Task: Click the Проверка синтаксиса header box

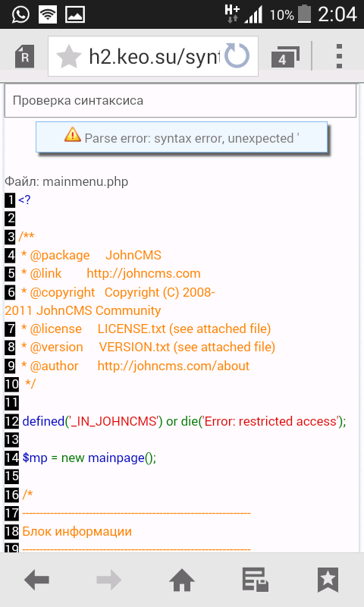Action: [180, 101]
